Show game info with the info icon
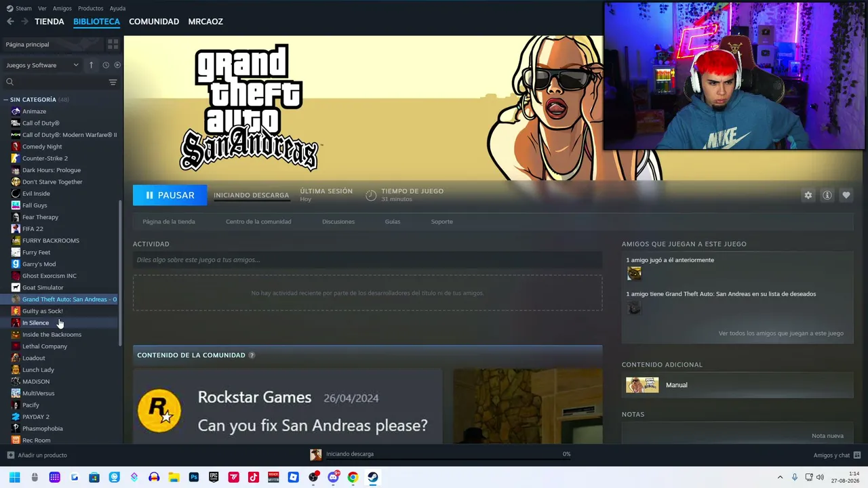This screenshot has width=868, height=488. pyautogui.click(x=827, y=195)
